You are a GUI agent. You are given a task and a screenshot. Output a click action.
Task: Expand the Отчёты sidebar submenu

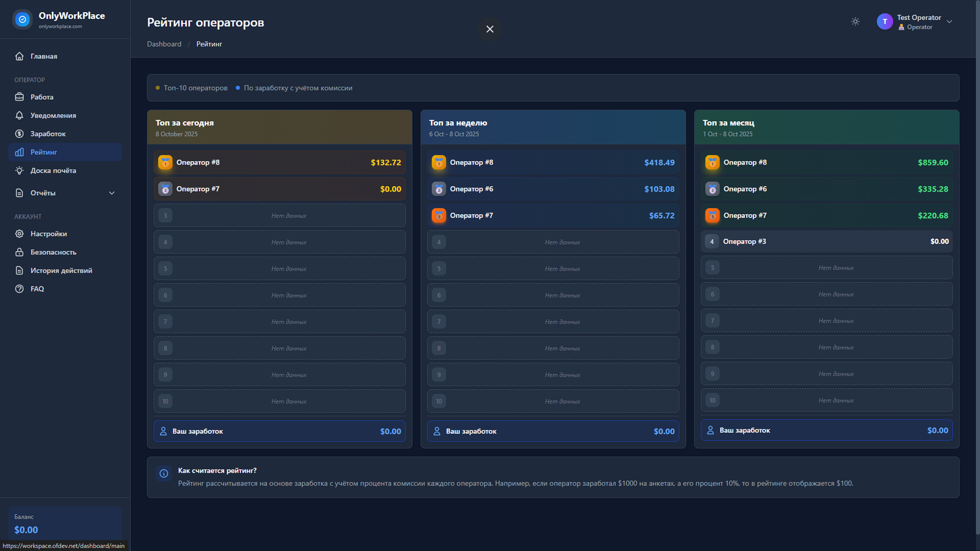(x=111, y=193)
